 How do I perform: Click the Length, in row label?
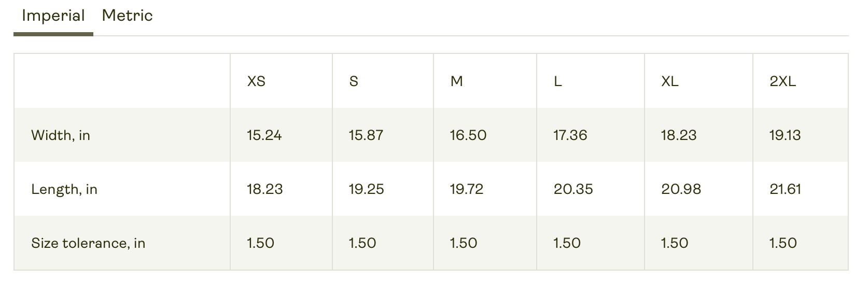[64, 189]
